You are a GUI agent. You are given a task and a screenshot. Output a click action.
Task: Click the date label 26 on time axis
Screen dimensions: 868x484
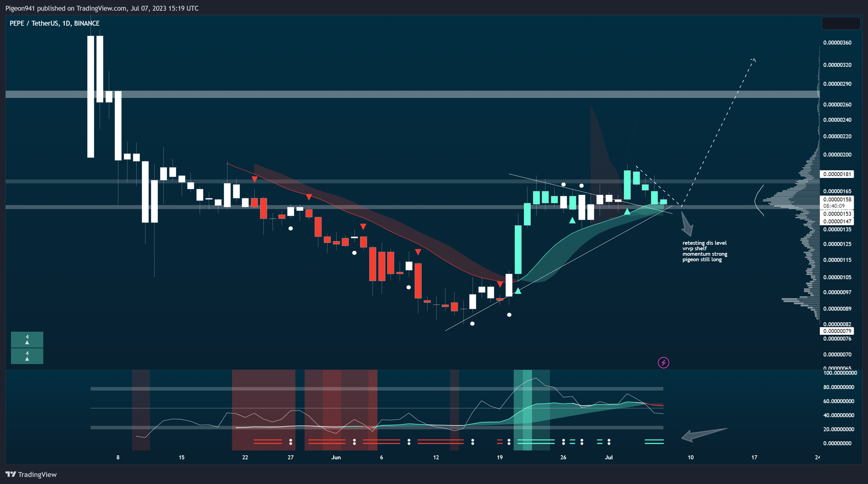[563, 457]
